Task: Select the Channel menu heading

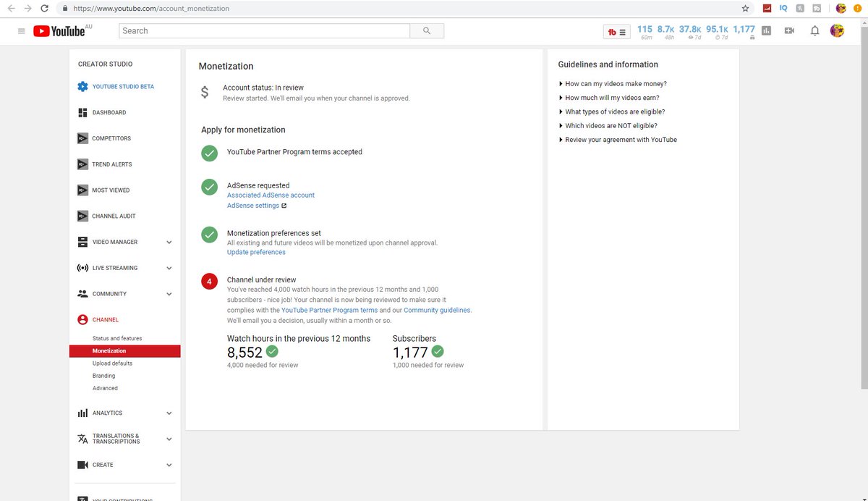Action: point(106,320)
